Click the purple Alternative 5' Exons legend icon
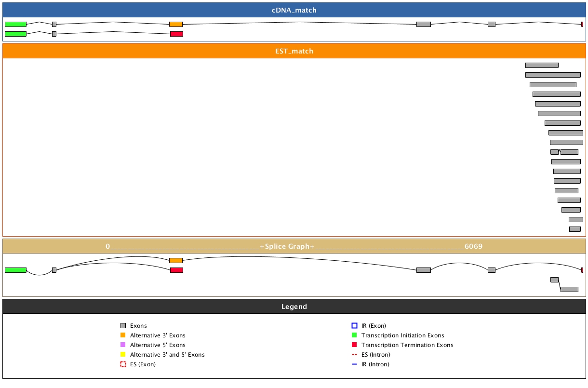Viewport: 588px width, 388px height. pyautogui.click(x=123, y=345)
